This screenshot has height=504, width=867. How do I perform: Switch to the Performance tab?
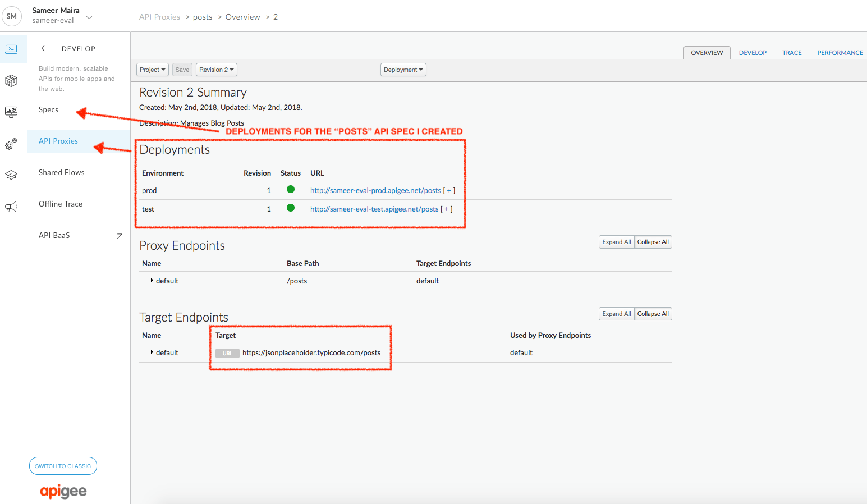pyautogui.click(x=840, y=53)
